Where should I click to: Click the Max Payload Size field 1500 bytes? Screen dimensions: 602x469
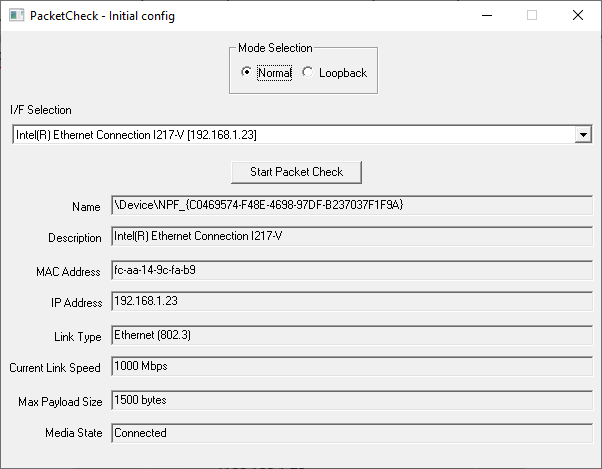[352, 400]
